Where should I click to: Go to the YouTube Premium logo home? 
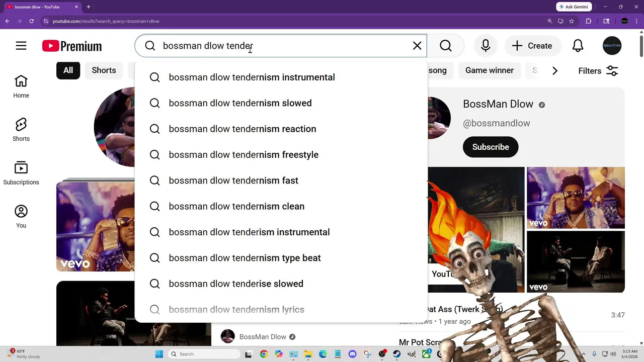[72, 46]
